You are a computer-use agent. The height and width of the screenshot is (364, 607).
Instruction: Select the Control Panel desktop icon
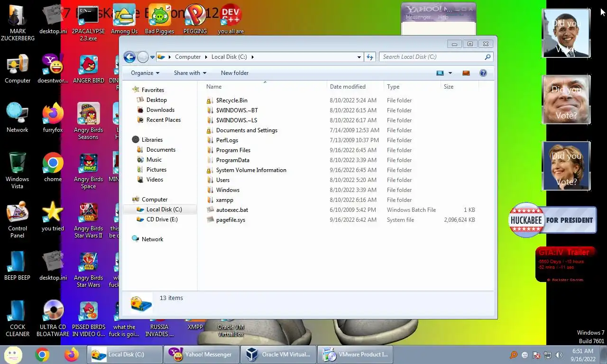[x=18, y=220]
